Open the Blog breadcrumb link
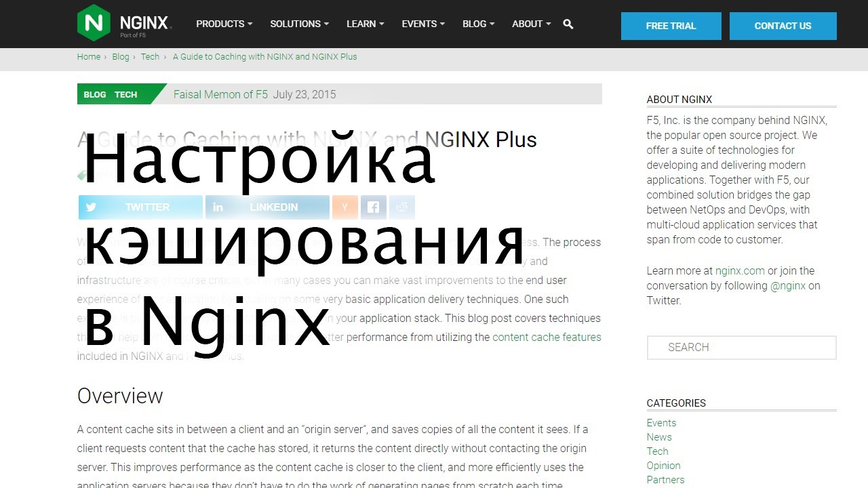868x488 pixels. click(121, 57)
